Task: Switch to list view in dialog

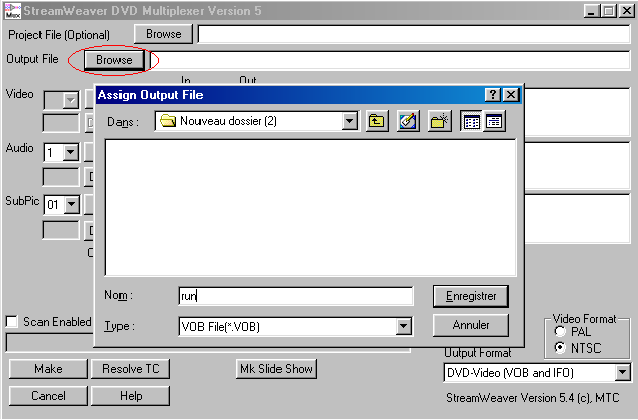Action: click(x=471, y=121)
